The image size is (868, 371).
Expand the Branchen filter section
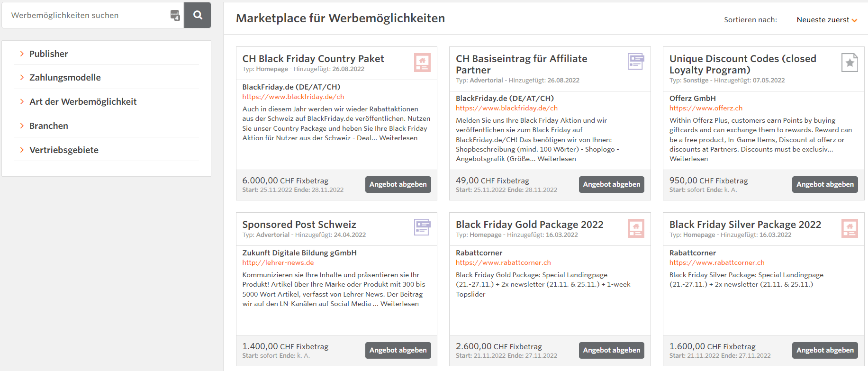pos(48,126)
